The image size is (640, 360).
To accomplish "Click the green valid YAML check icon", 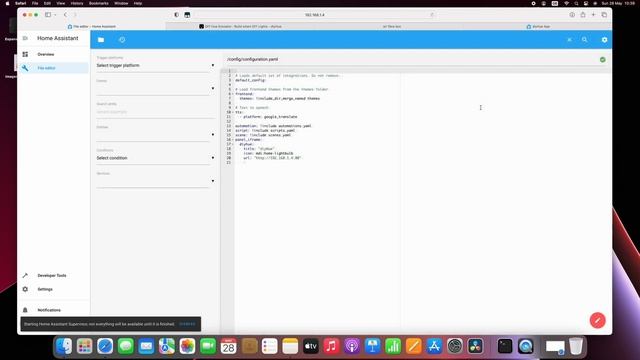I will 602,60.
